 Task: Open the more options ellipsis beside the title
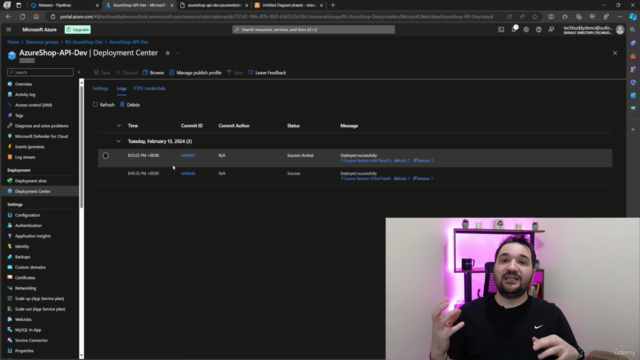click(x=178, y=53)
